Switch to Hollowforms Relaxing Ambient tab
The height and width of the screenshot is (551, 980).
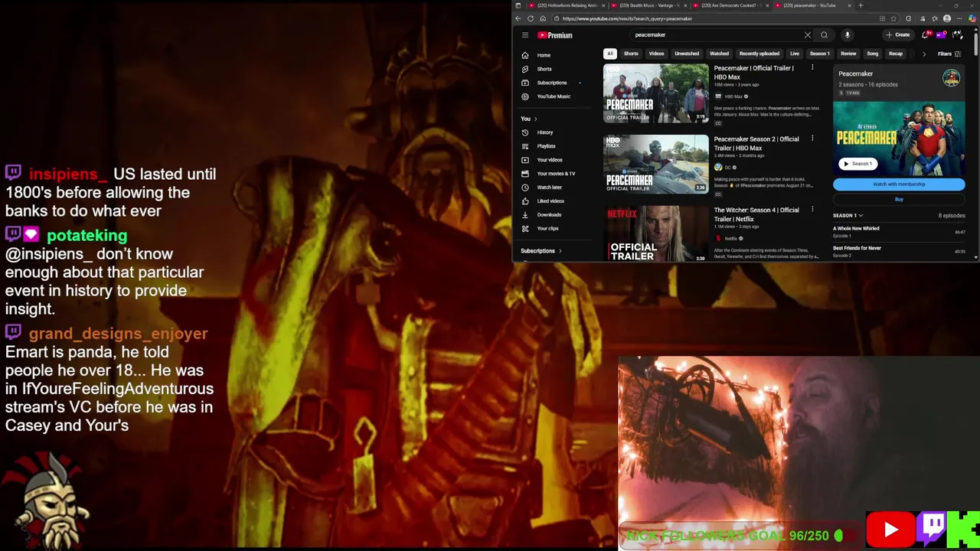[x=567, y=5]
